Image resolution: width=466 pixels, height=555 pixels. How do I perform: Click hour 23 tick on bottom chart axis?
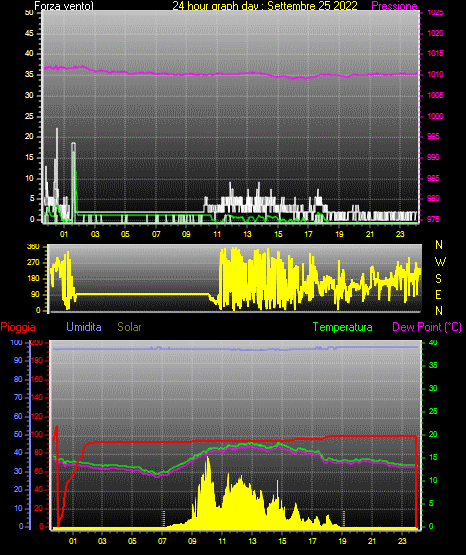click(402, 541)
